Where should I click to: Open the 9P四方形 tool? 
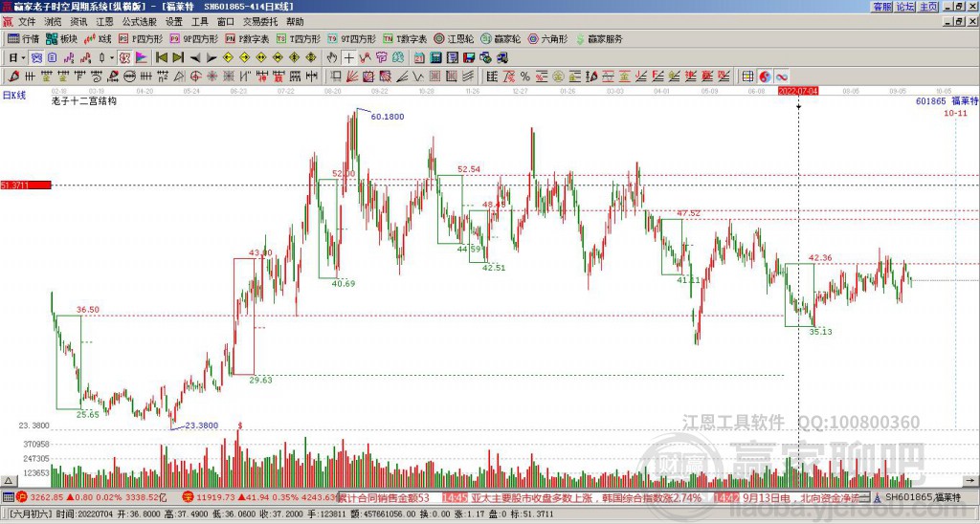point(193,38)
